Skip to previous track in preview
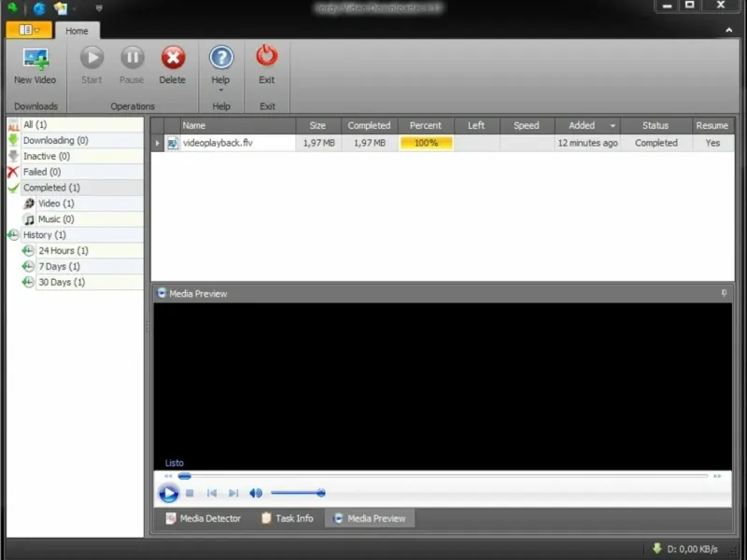The image size is (747, 560). point(212,494)
